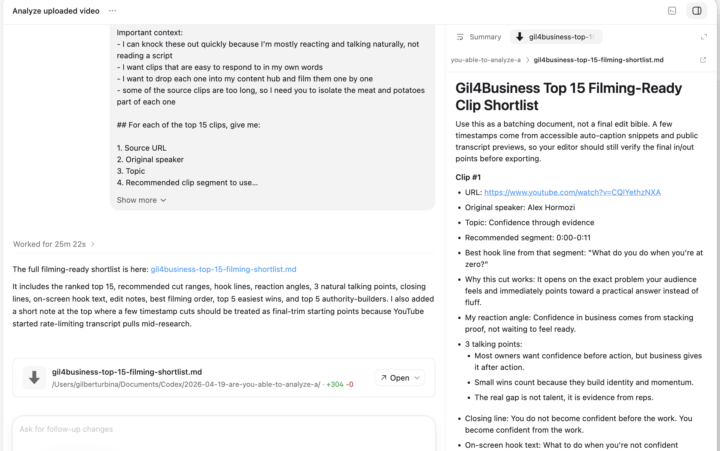Open gil4business-top-15-filming-shortlist.md link in reply
Screen dimensions: 720x451
click(x=223, y=269)
